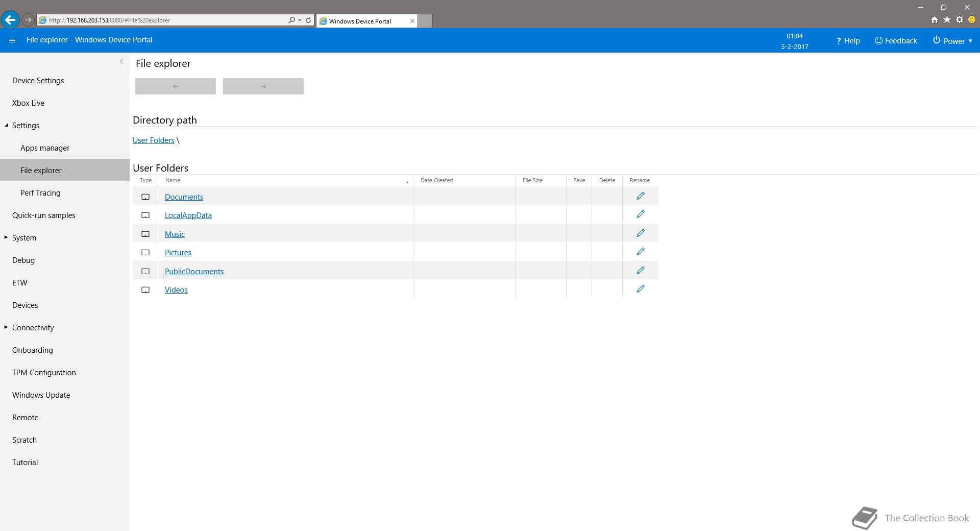980x531 pixels.
Task: Click the file explorer back arrow button
Action: [176, 86]
